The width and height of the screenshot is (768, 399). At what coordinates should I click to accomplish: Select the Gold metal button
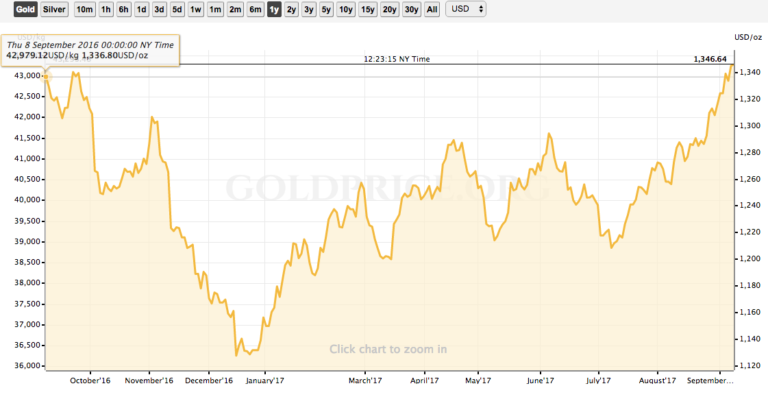coord(25,9)
